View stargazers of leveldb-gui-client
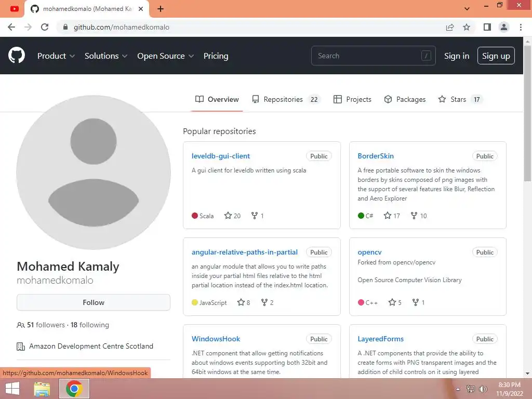This screenshot has height=399, width=532. (x=232, y=216)
